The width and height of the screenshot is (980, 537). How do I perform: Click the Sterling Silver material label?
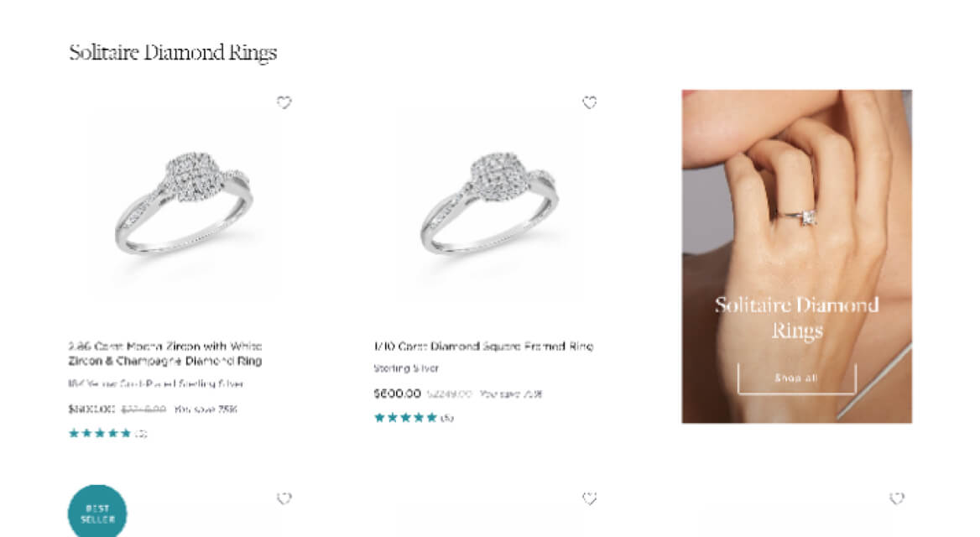click(x=406, y=368)
